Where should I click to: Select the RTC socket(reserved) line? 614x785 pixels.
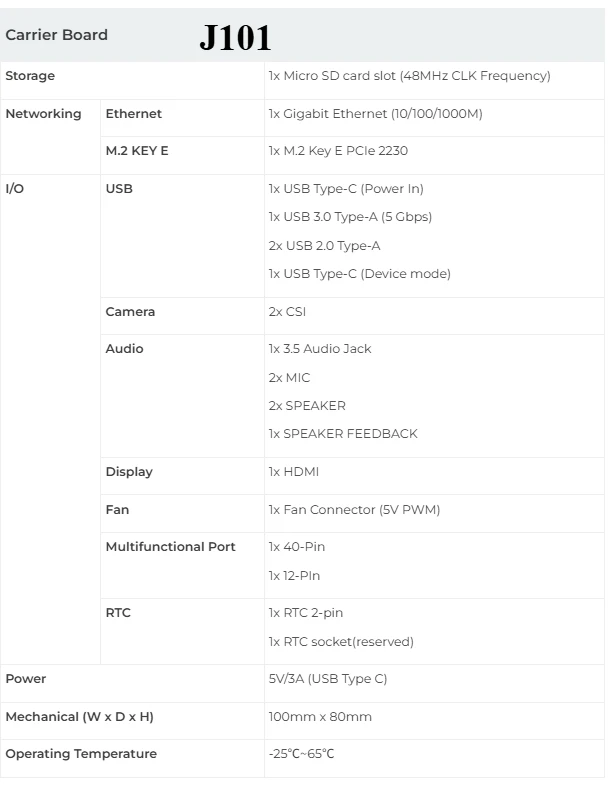pos(341,642)
